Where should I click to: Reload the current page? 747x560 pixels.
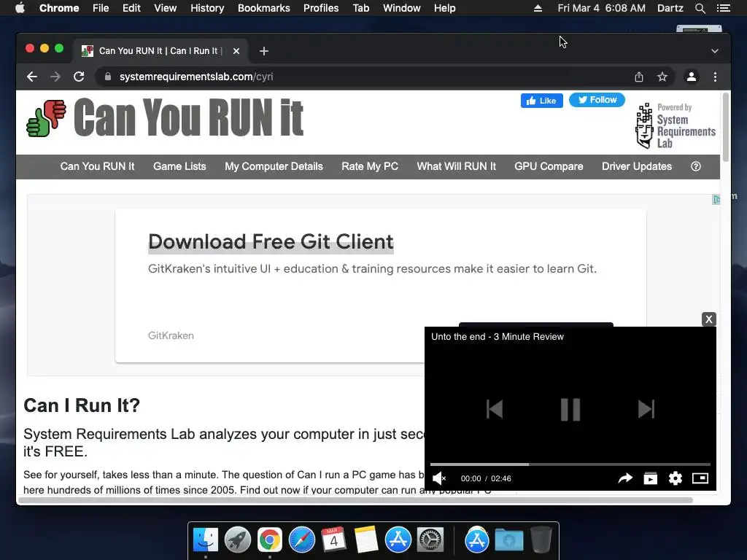tap(79, 77)
